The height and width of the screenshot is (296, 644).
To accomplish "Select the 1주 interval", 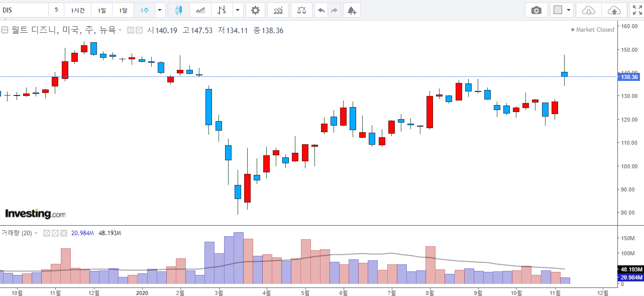I will tap(145, 10).
